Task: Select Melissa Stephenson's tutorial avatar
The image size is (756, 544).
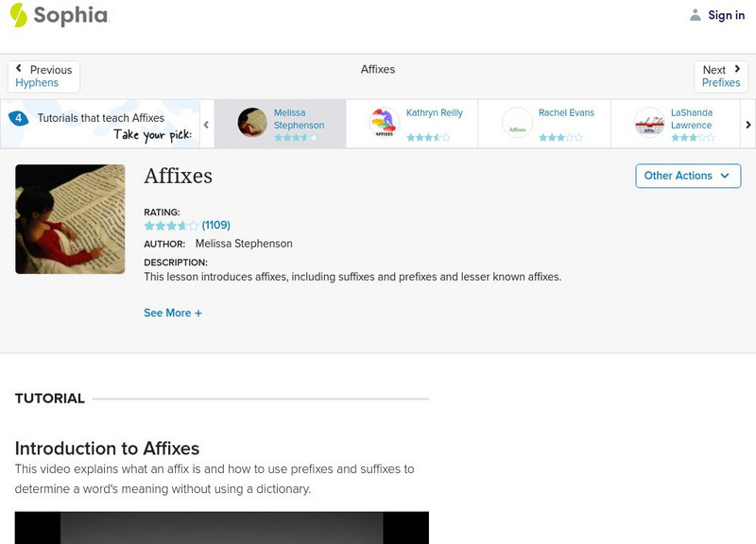Action: coord(252,123)
